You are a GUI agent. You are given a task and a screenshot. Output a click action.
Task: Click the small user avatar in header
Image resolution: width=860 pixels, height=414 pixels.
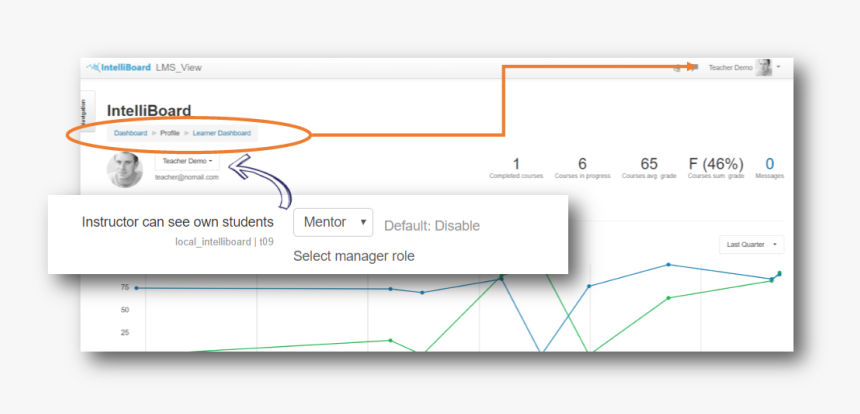point(764,67)
